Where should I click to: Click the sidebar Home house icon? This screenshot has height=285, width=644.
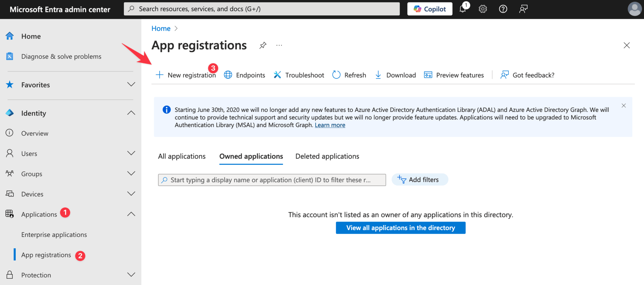pyautogui.click(x=10, y=36)
